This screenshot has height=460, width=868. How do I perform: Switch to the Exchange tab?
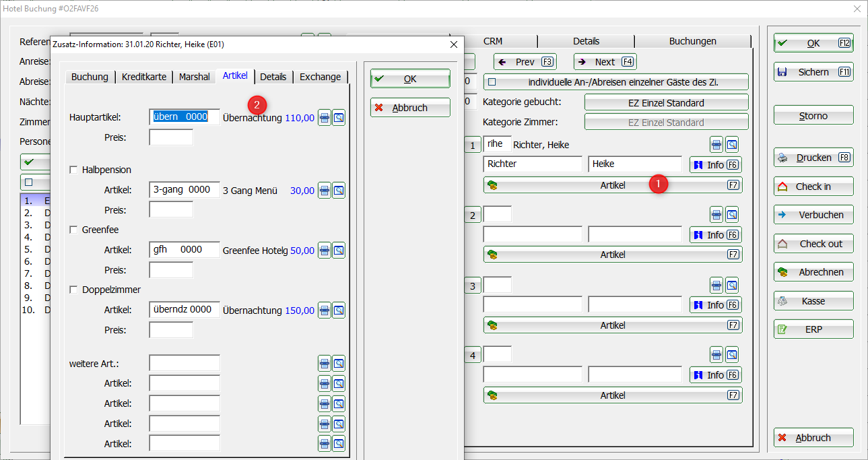[321, 77]
